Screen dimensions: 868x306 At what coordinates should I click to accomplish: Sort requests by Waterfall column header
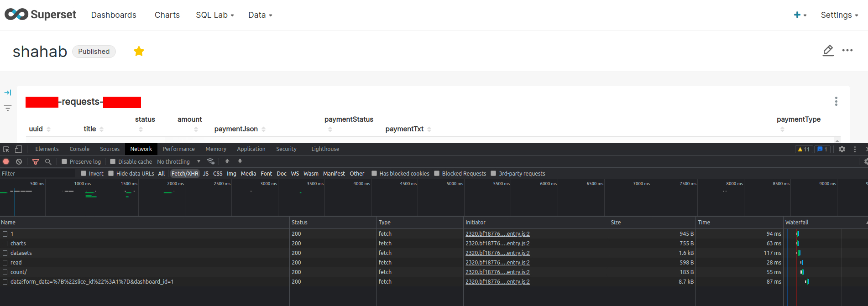(826, 223)
